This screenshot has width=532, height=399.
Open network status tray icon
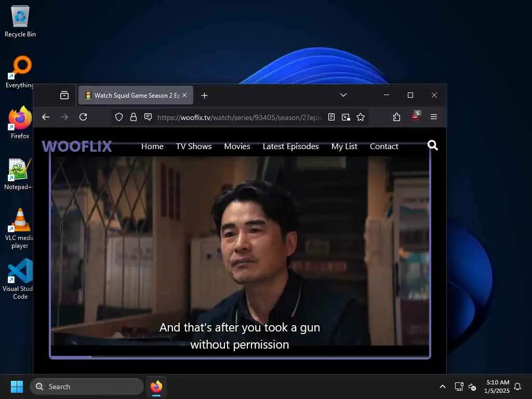click(x=459, y=387)
